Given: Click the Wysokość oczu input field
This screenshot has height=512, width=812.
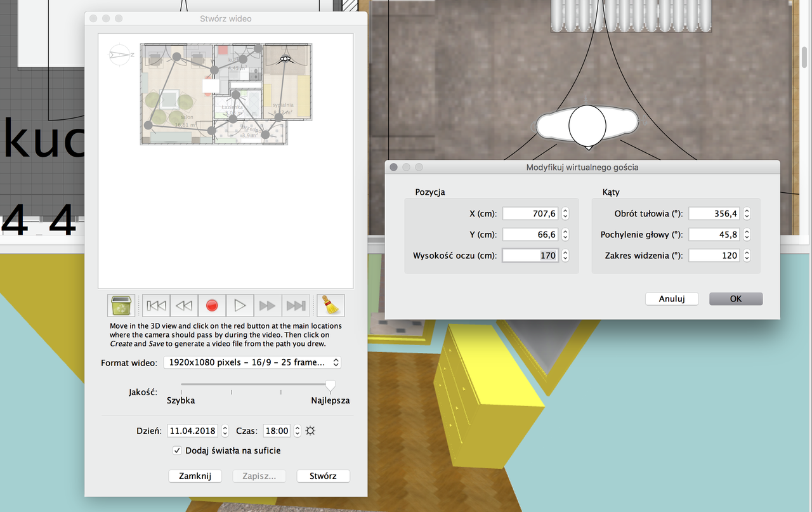Looking at the screenshot, I should 531,256.
